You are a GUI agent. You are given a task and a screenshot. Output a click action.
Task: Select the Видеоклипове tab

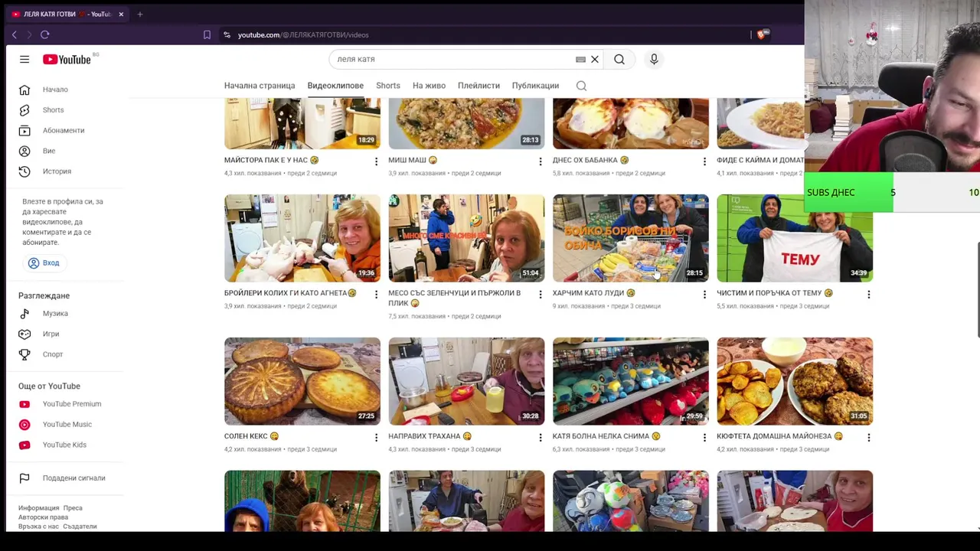click(x=335, y=86)
